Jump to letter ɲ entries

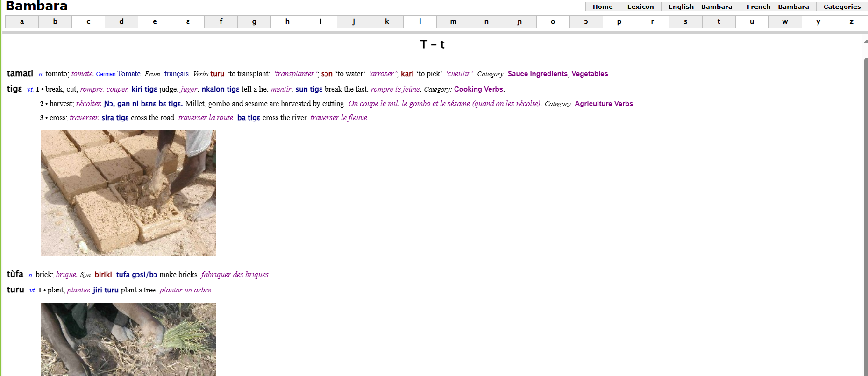click(519, 21)
